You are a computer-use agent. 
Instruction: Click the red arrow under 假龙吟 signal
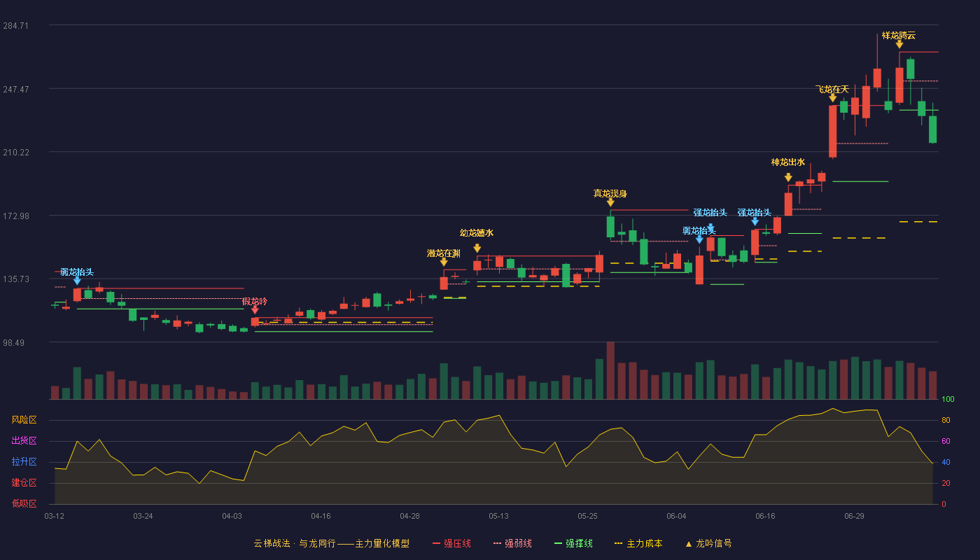[x=255, y=309]
